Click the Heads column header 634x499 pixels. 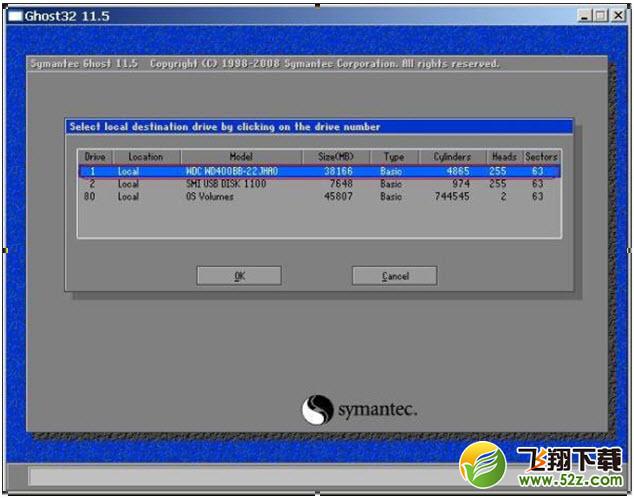(x=505, y=156)
